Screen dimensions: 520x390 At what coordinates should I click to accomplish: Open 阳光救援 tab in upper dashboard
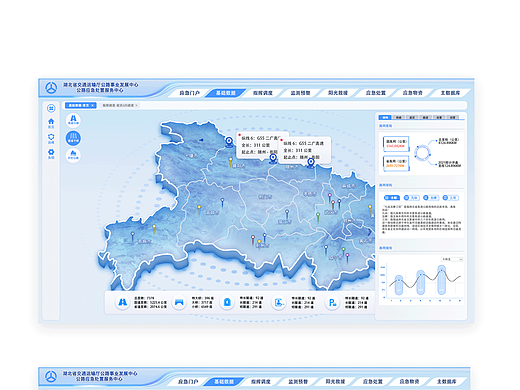click(338, 93)
